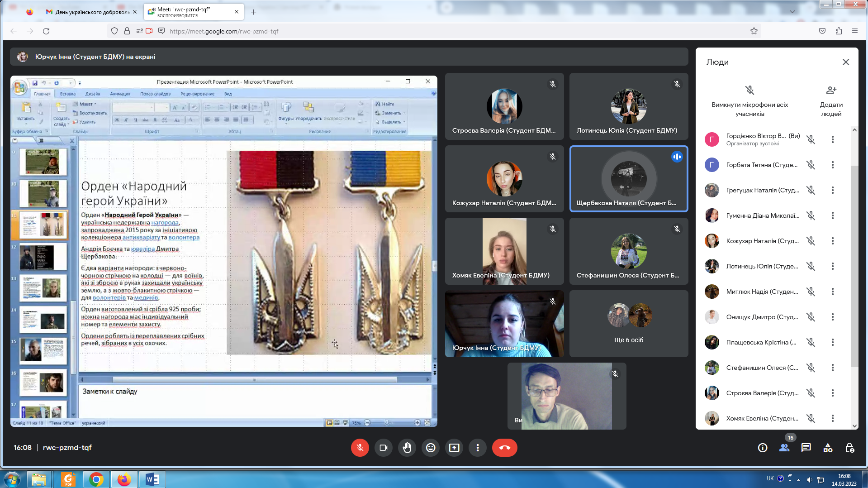Open Microsoft Word from the taskbar

152,479
